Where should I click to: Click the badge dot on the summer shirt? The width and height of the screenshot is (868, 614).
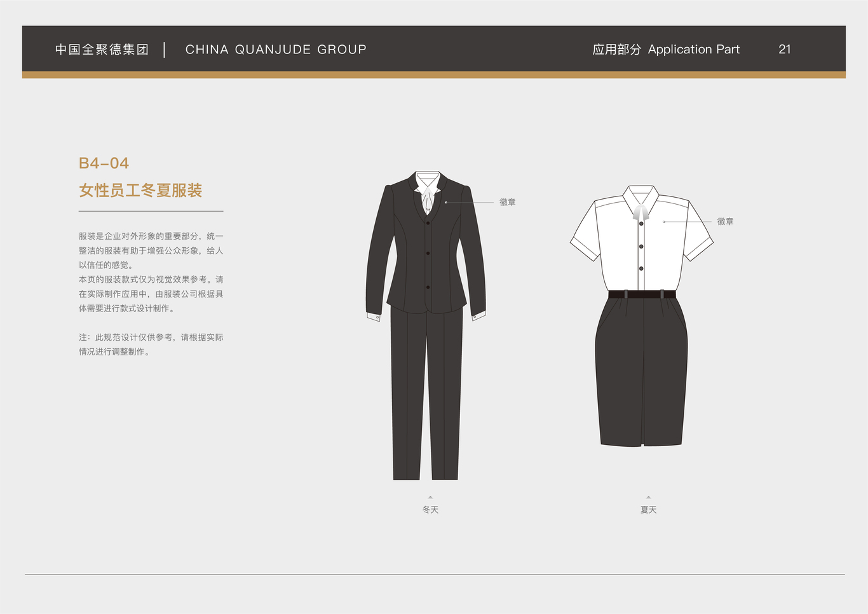(664, 222)
